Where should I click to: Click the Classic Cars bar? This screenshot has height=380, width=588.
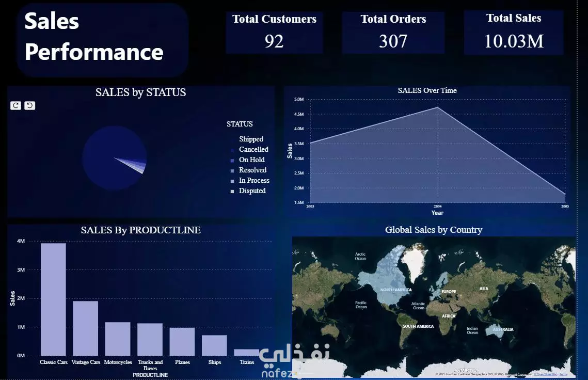[53, 299]
